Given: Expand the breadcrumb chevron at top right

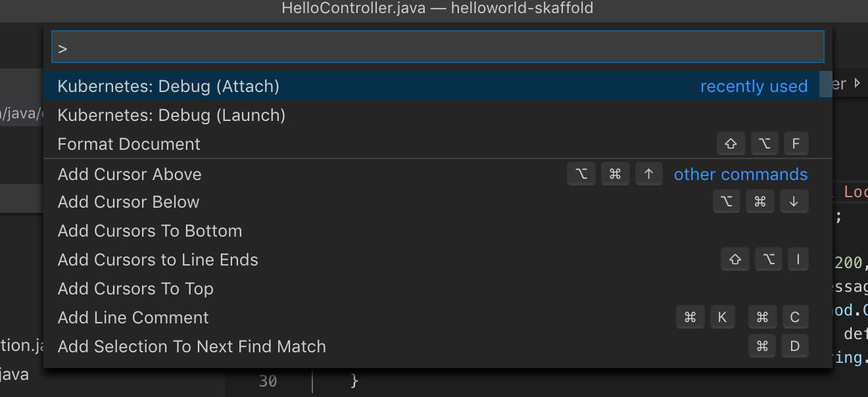Looking at the screenshot, I should [x=858, y=83].
